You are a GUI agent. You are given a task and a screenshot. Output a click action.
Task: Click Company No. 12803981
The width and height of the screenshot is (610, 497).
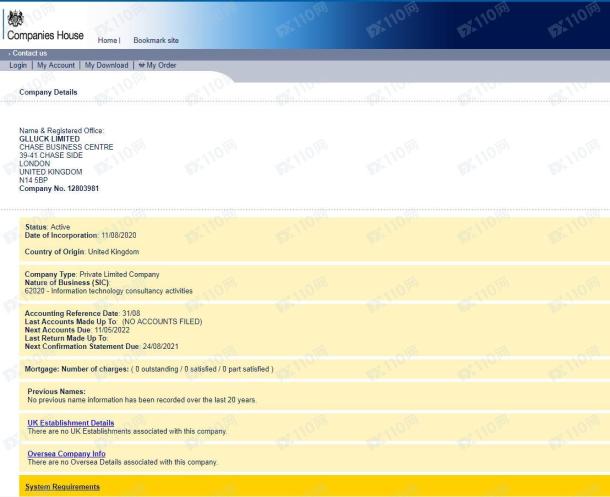(x=59, y=188)
